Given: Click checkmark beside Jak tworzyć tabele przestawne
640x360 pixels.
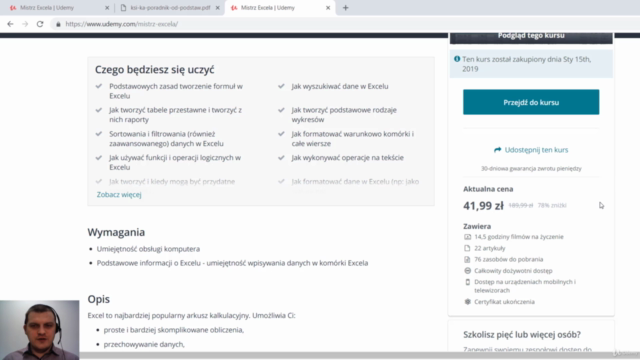Looking at the screenshot, I should (x=99, y=110).
